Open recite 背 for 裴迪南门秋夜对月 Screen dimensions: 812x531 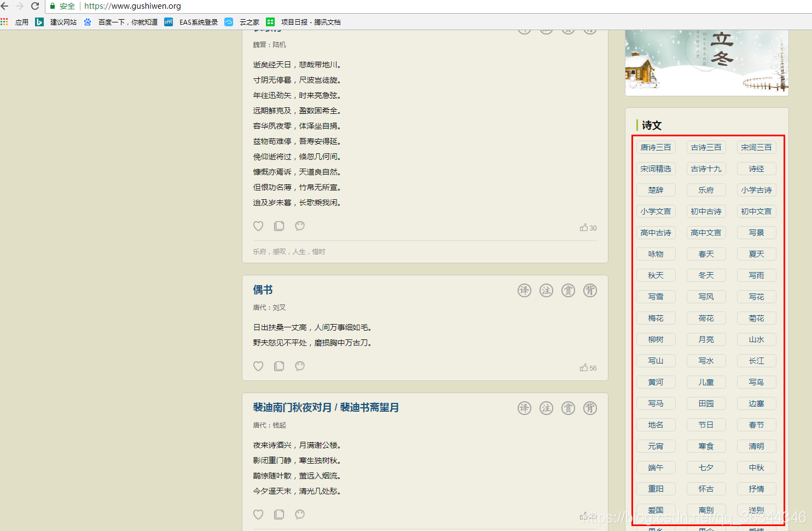(590, 408)
